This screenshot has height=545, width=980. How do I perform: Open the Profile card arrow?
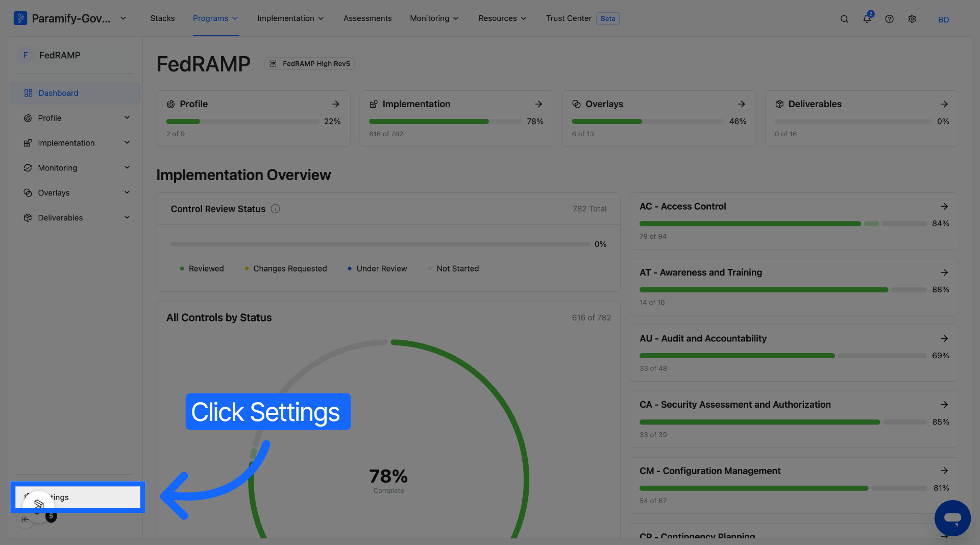[335, 104]
